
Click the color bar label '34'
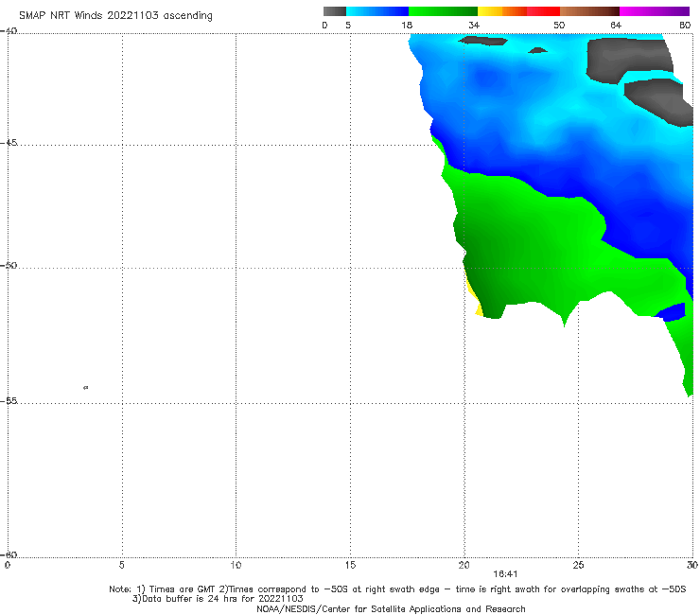click(x=474, y=25)
